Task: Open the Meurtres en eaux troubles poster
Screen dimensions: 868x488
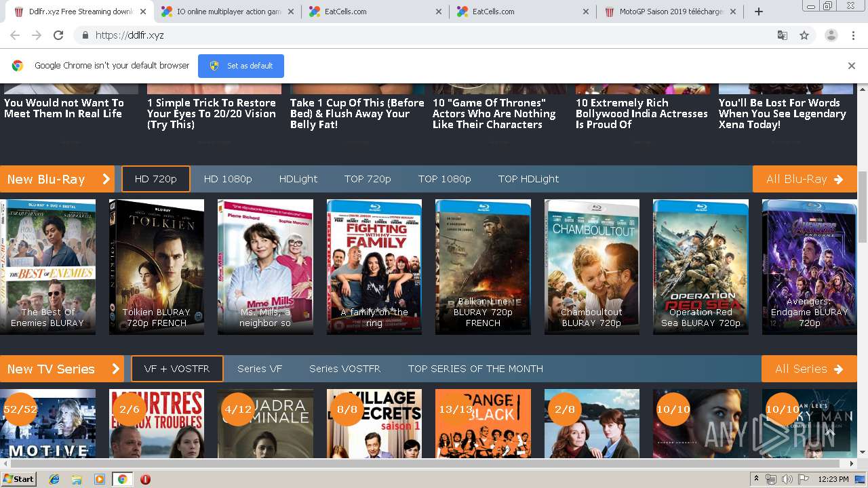Action: 157,424
